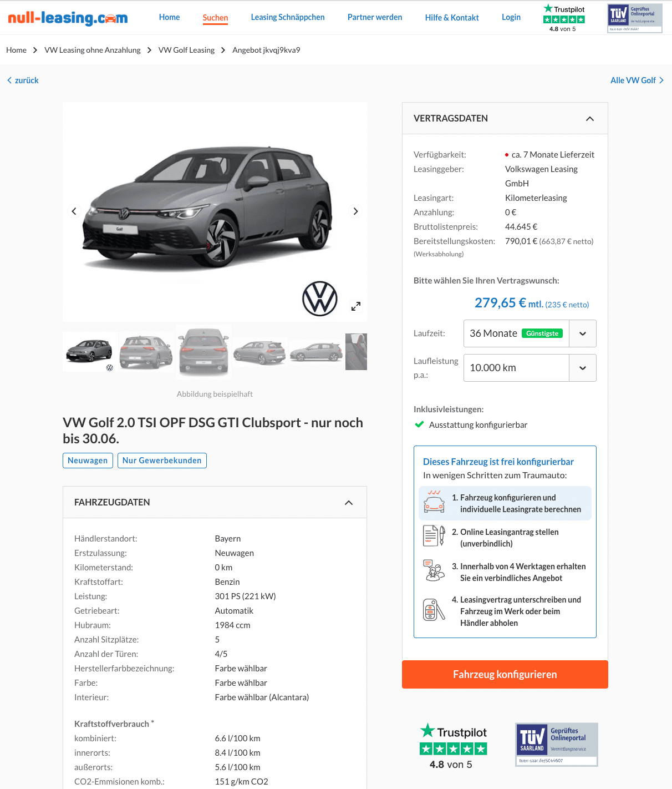
Task: Select the partially visible interior thumbnail
Action: [356, 352]
